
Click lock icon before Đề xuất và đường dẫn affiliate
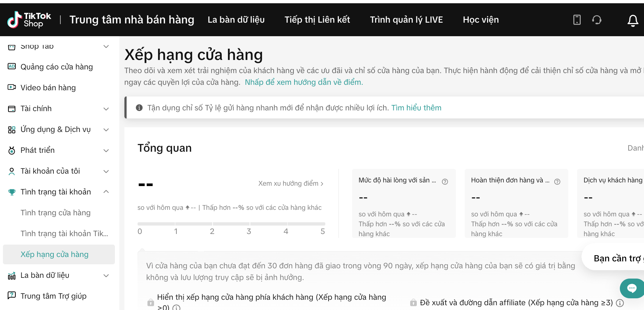[413, 303]
